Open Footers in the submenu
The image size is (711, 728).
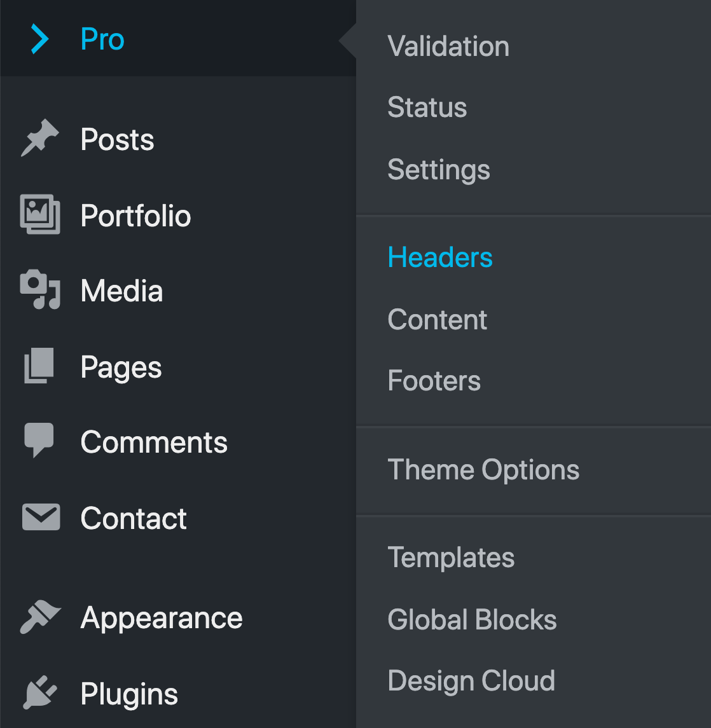click(x=434, y=381)
